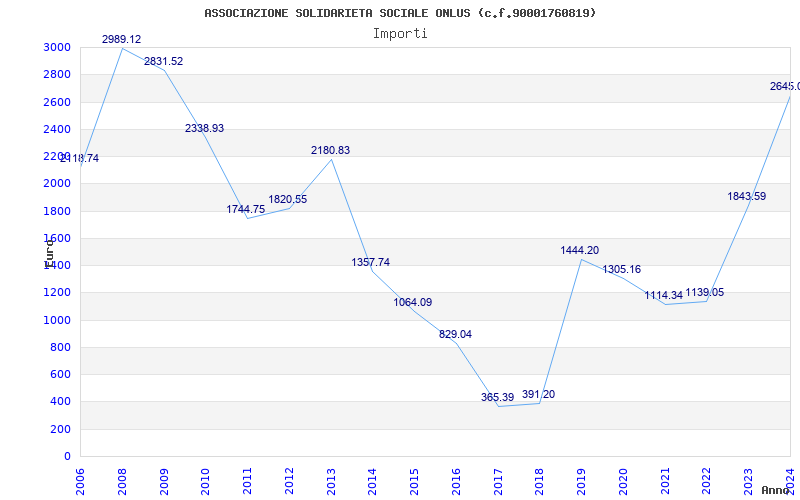The width and height of the screenshot is (800, 500).
Task: Click the x-axis year 2021
Action: click(x=665, y=482)
